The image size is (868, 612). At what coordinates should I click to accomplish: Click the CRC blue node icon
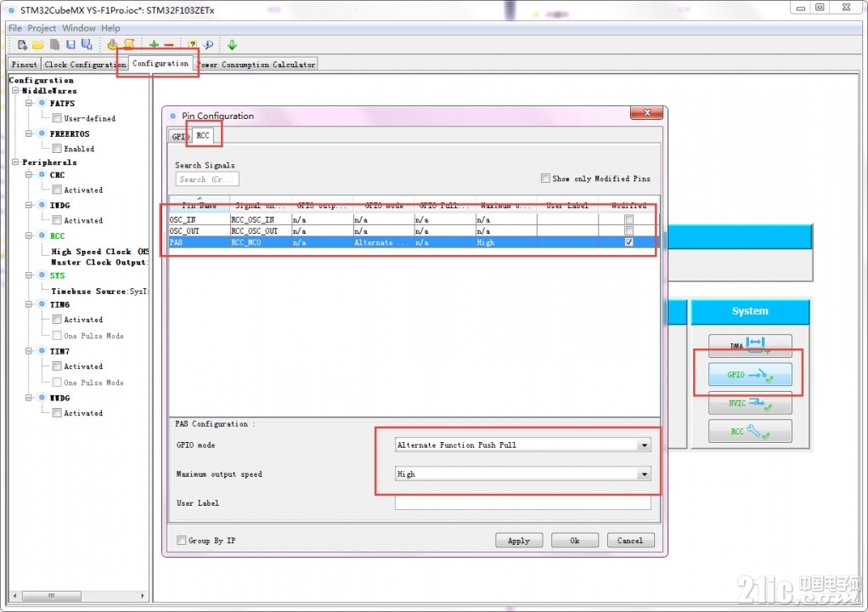[42, 174]
